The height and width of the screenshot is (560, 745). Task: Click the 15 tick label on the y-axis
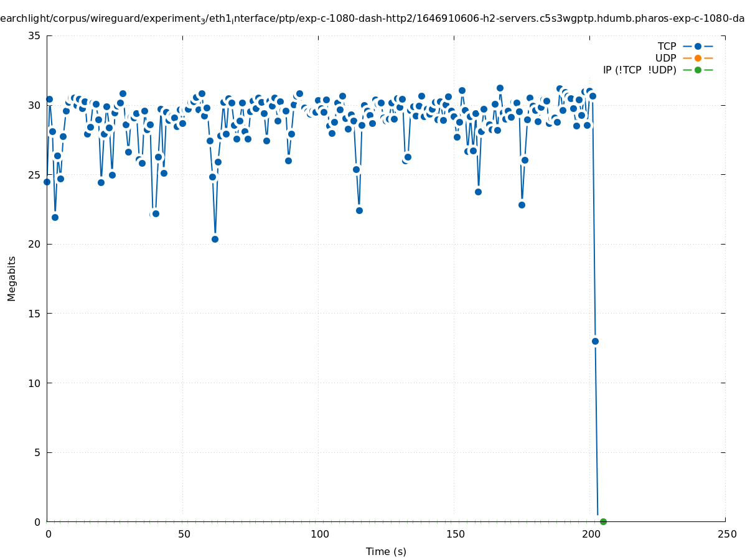(34, 314)
